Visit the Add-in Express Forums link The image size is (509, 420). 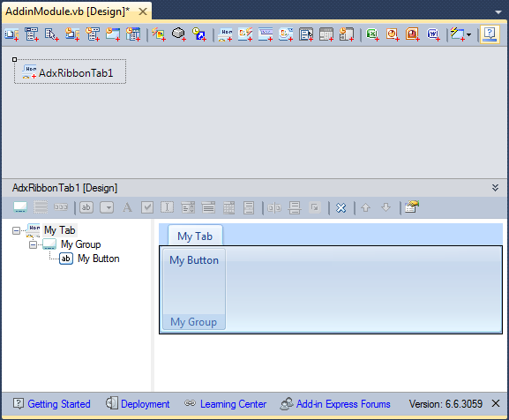pos(343,404)
